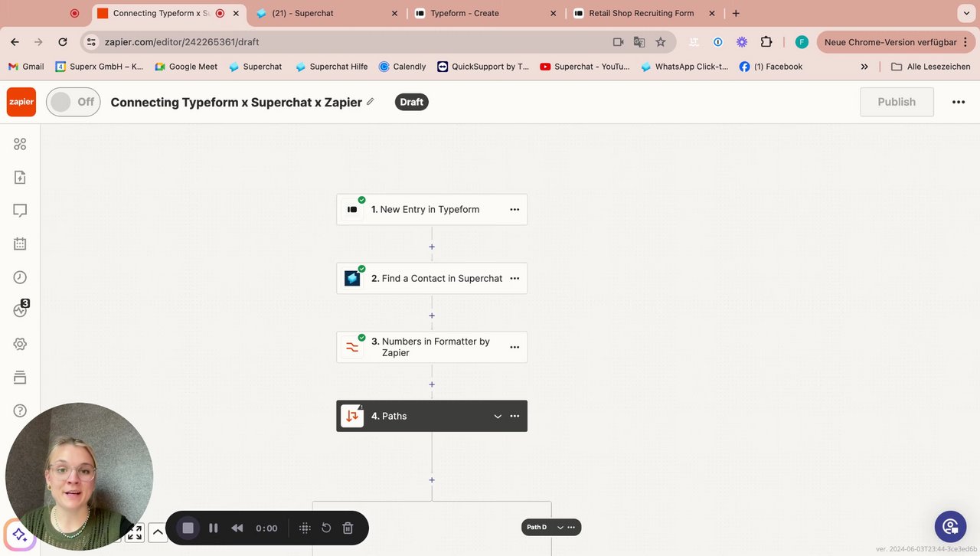Open the (1) Facebook bookmark
The height and width of the screenshot is (556, 980).
pos(771,67)
